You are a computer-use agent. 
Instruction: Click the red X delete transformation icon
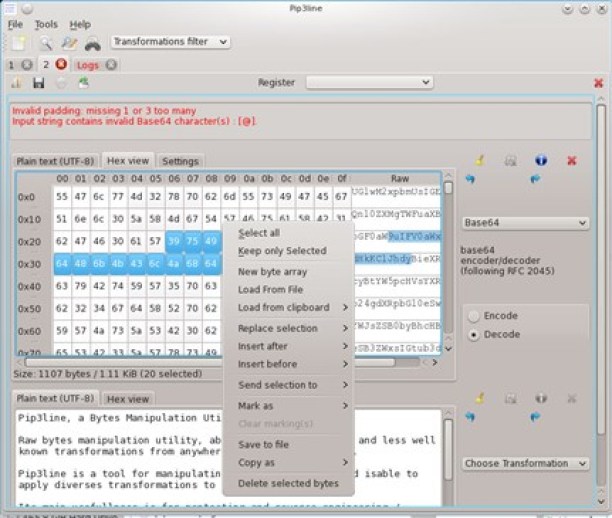(x=572, y=160)
